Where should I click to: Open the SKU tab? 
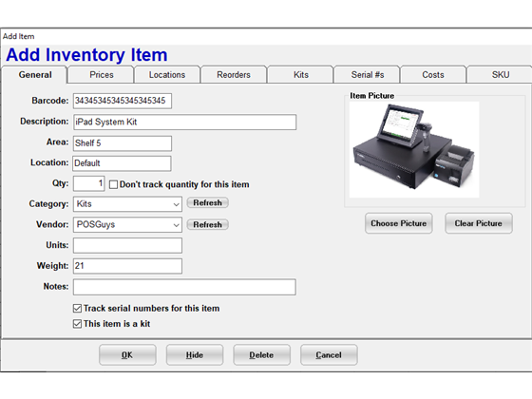tap(500, 75)
